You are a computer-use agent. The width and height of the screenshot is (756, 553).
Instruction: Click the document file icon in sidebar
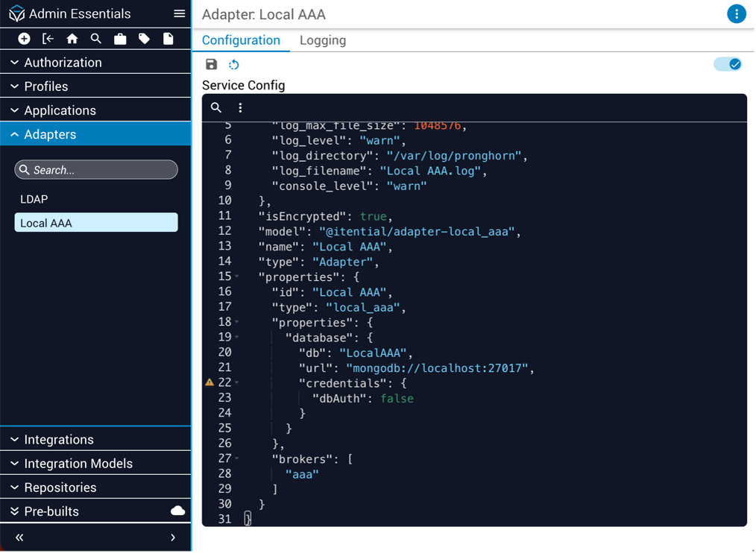[x=168, y=39]
